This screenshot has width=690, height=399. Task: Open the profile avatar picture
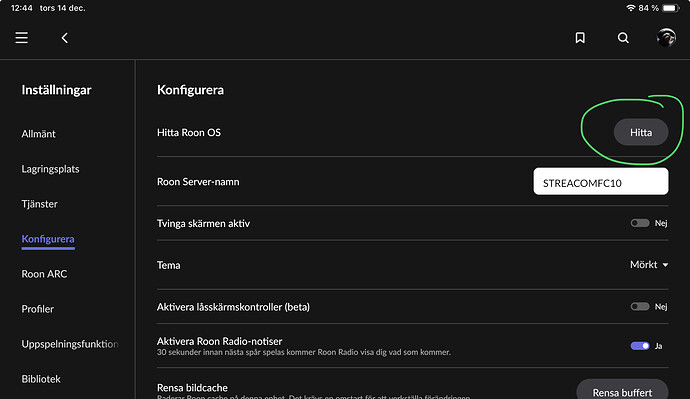666,38
